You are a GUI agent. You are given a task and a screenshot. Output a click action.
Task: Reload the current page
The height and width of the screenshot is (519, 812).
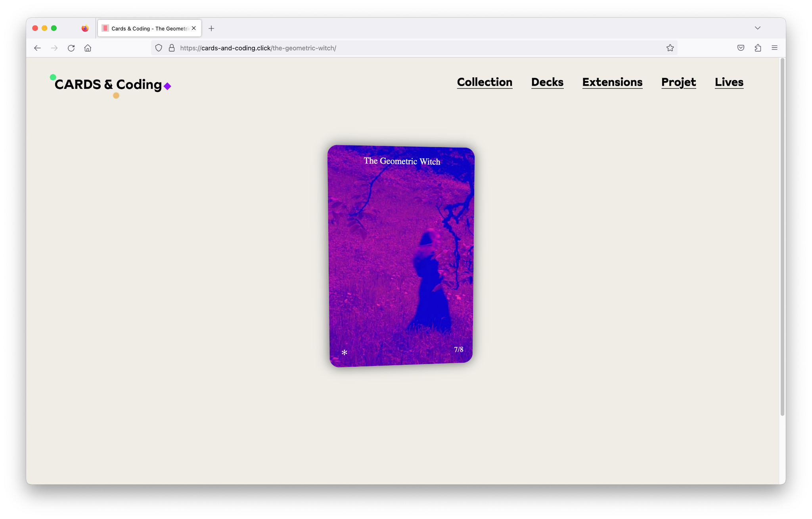pyautogui.click(x=71, y=48)
